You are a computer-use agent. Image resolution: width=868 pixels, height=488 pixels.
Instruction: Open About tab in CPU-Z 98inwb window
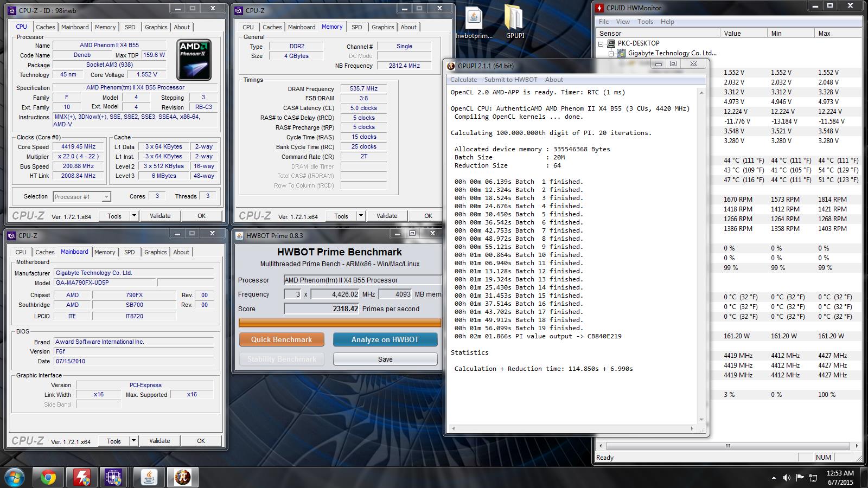(x=182, y=27)
